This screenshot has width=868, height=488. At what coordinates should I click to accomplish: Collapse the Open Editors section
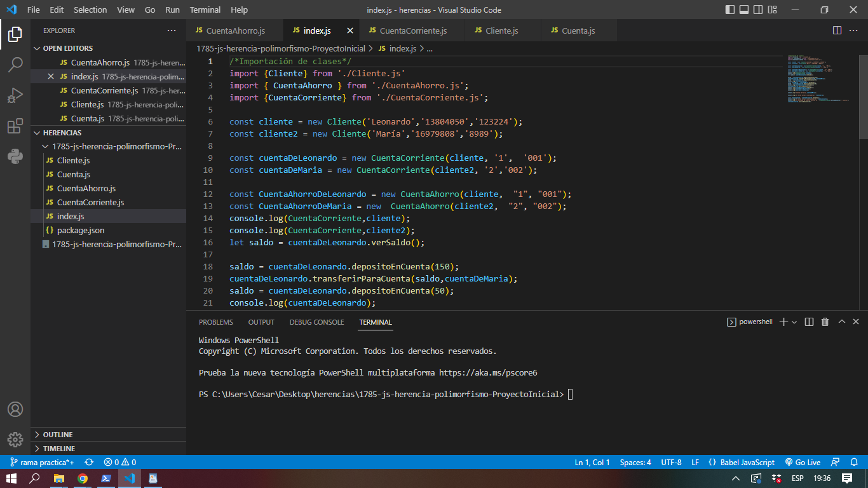(x=108, y=48)
